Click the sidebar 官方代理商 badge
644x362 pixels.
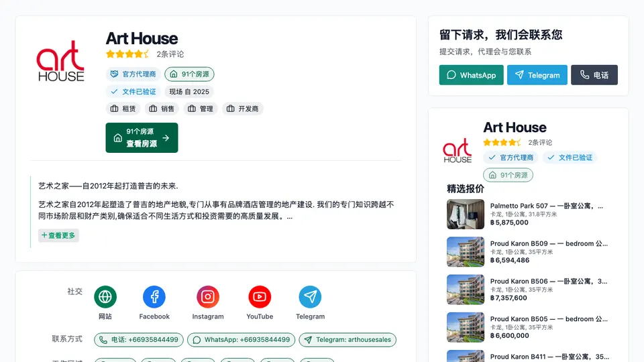coord(511,158)
